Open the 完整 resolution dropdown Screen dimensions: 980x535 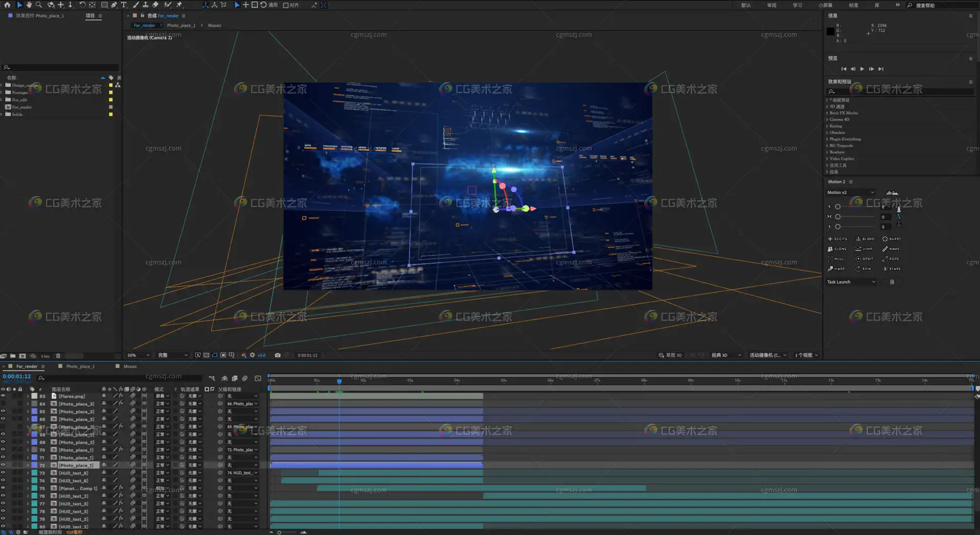173,355
